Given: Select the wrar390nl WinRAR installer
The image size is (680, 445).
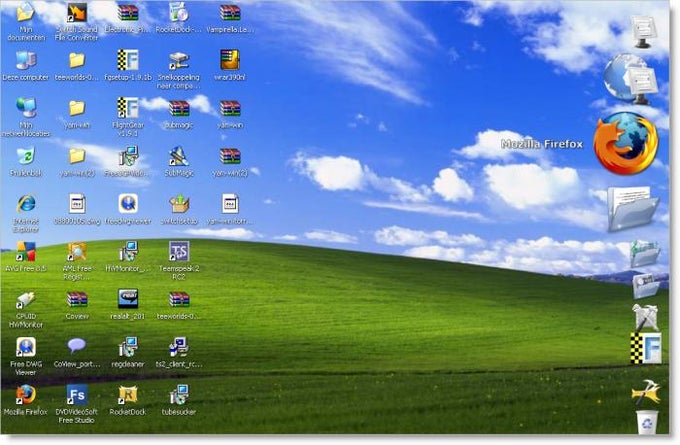Looking at the screenshot, I should 230,60.
